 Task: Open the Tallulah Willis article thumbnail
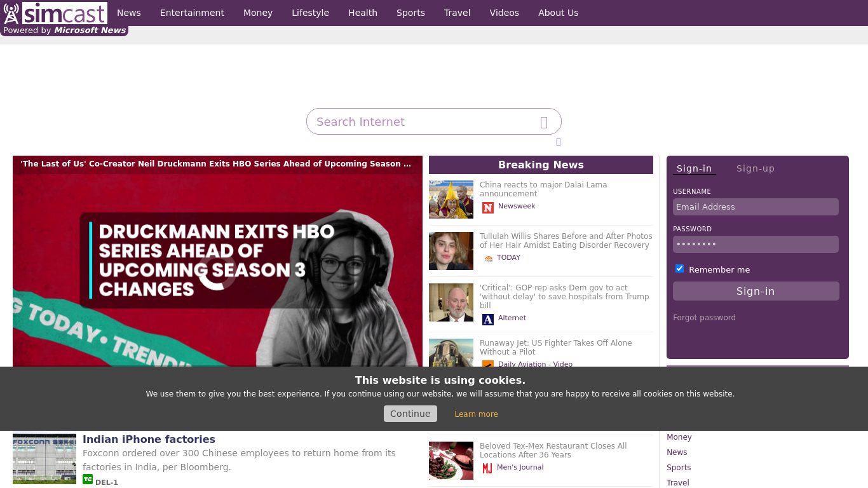coord(451,251)
